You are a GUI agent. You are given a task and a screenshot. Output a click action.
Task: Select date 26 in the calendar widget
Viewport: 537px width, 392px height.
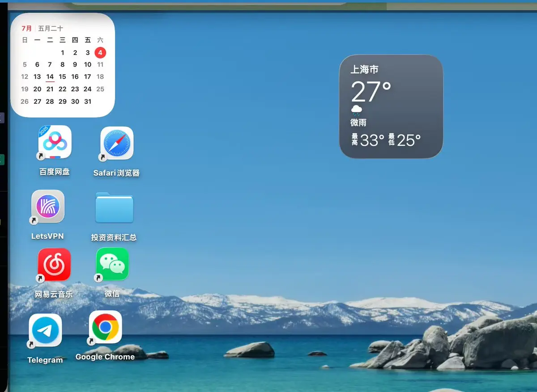click(x=25, y=101)
